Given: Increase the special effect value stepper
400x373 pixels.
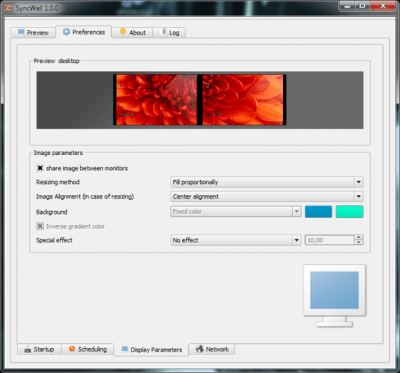Looking at the screenshot, I should [x=359, y=237].
